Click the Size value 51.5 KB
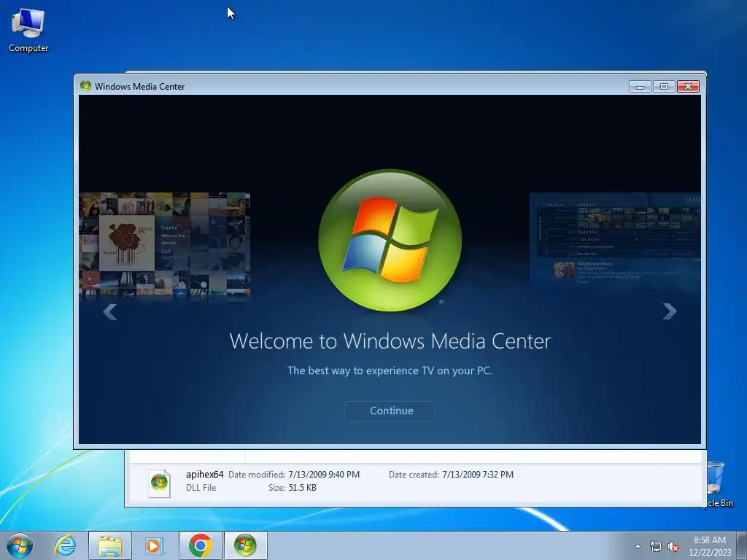The height and width of the screenshot is (560, 747). tap(303, 488)
